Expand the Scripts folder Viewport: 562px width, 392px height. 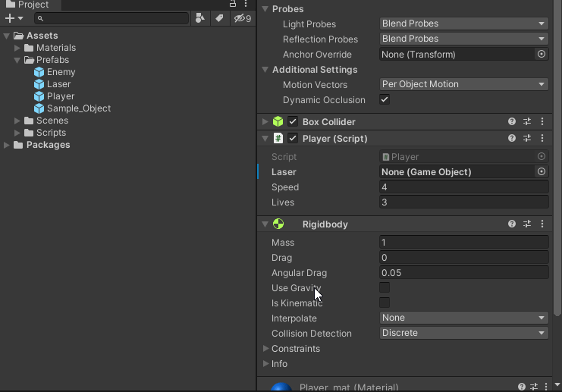click(17, 133)
